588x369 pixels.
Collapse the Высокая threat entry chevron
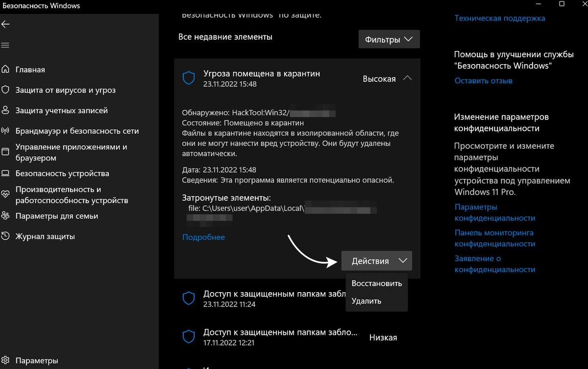(x=407, y=78)
